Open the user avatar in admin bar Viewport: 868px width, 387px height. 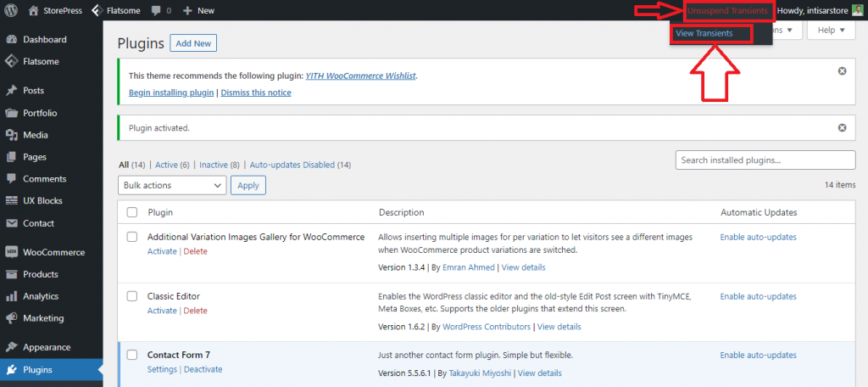[857, 10]
